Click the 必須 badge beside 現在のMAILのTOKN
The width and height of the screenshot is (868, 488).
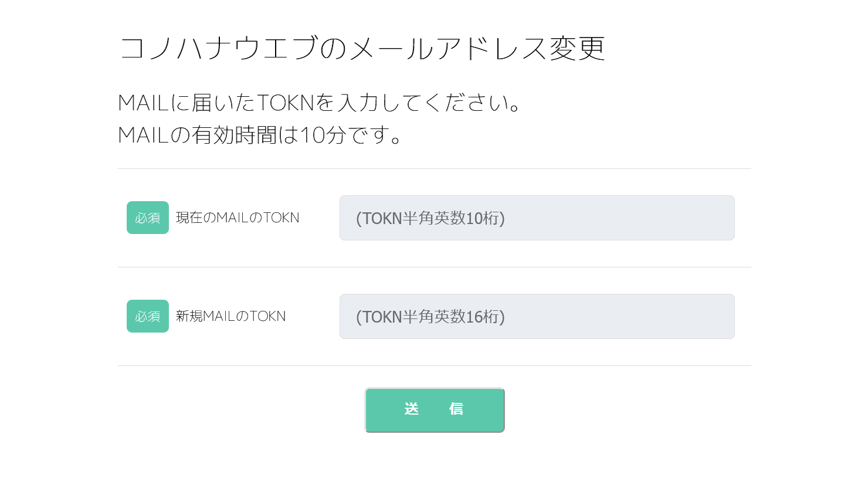148,218
